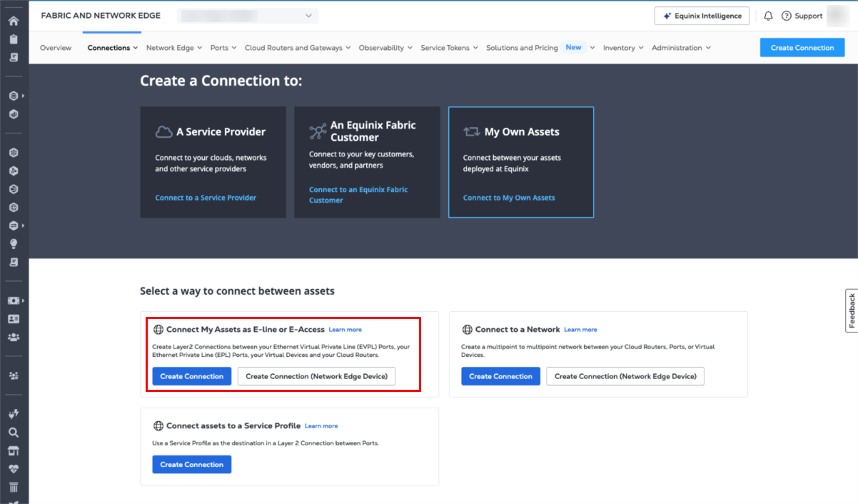Click Learn more beside Connect to a Network

pyautogui.click(x=580, y=330)
